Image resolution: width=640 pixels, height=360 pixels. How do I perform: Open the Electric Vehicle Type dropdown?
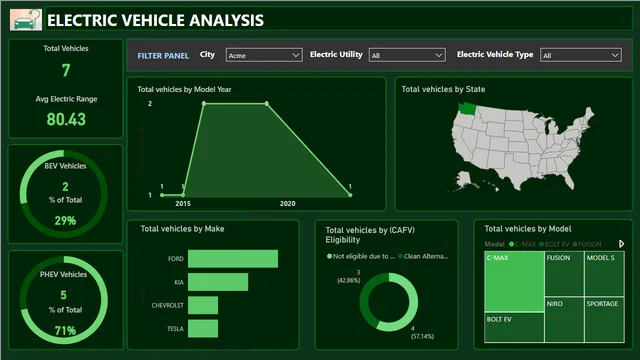(581, 55)
